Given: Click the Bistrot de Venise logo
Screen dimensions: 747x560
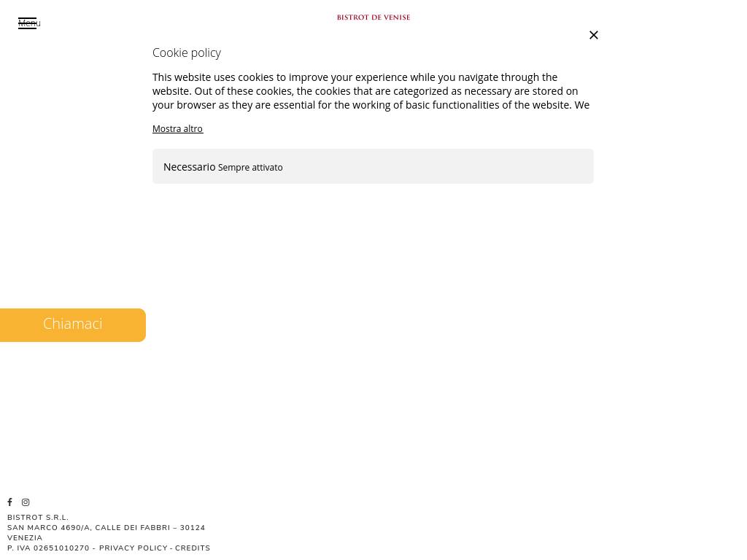Looking at the screenshot, I should 373,17.
